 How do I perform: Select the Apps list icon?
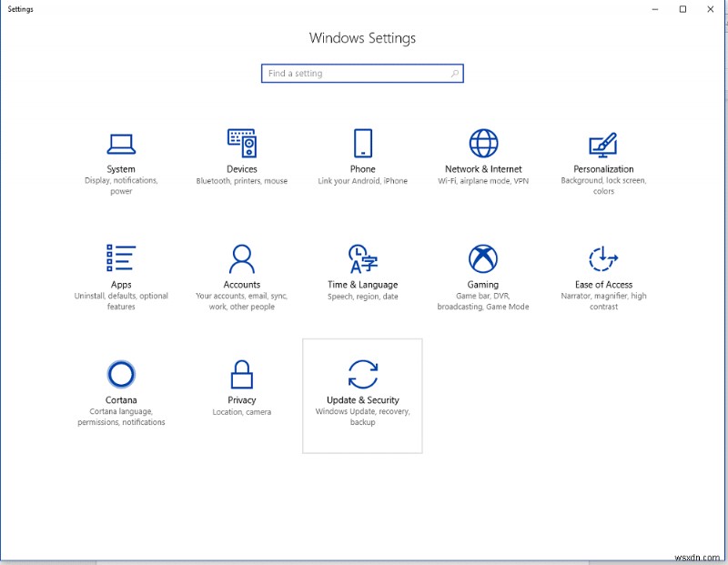point(121,257)
